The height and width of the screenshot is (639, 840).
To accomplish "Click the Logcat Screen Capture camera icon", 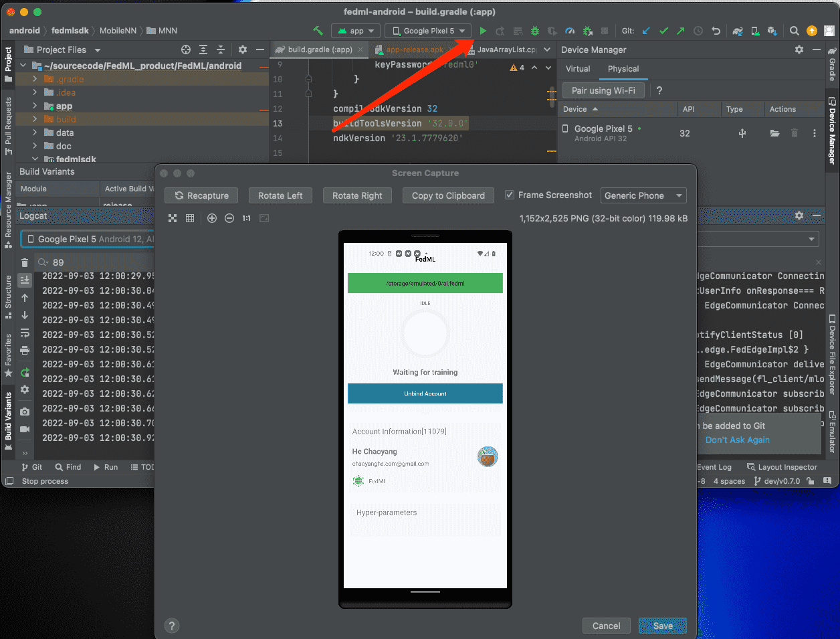I will pos(25,412).
